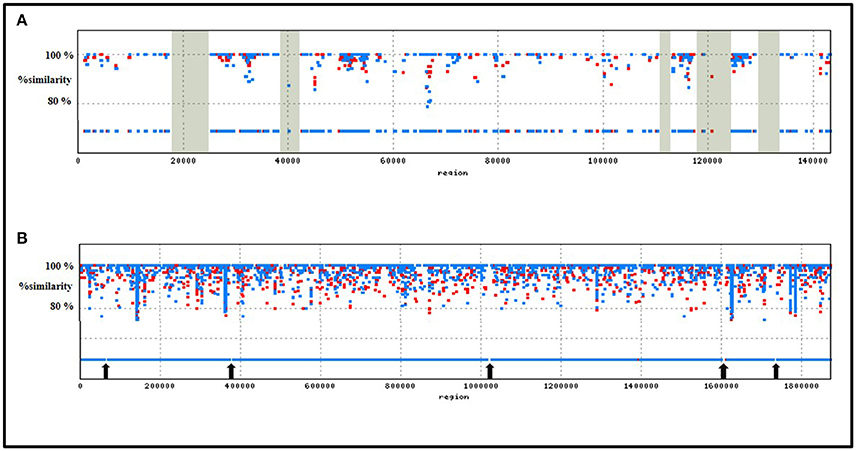Click x-axis tick "200000" in panel B
The image size is (856, 451).
(x=160, y=386)
